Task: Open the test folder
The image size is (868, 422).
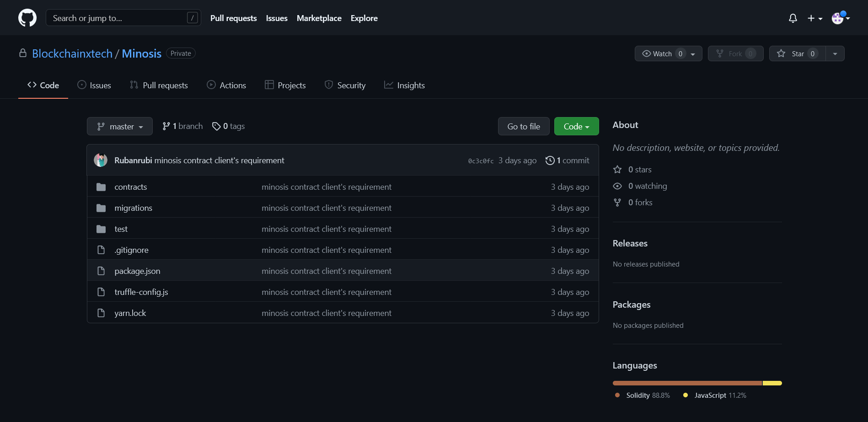Action: pyautogui.click(x=121, y=229)
